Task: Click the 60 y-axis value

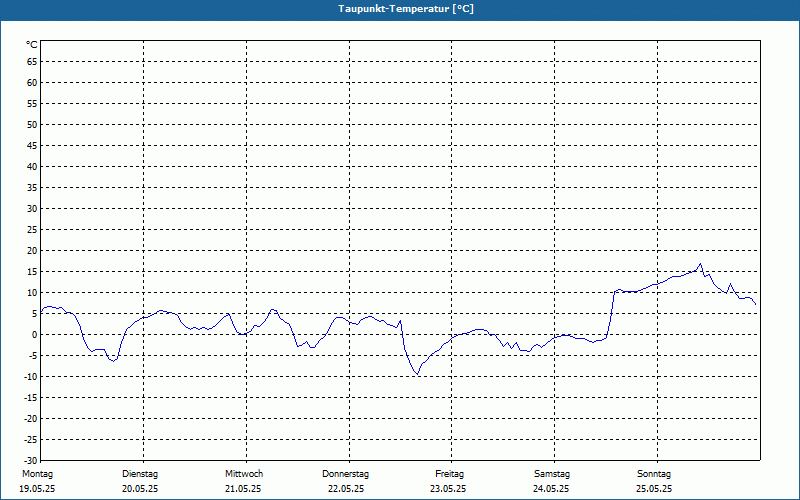Action: 32,83
